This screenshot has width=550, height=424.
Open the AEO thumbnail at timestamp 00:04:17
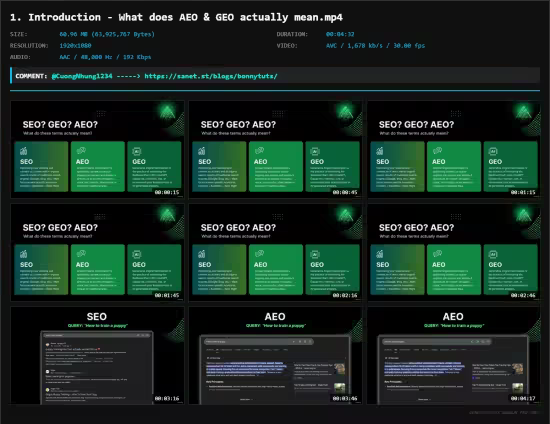click(x=454, y=355)
